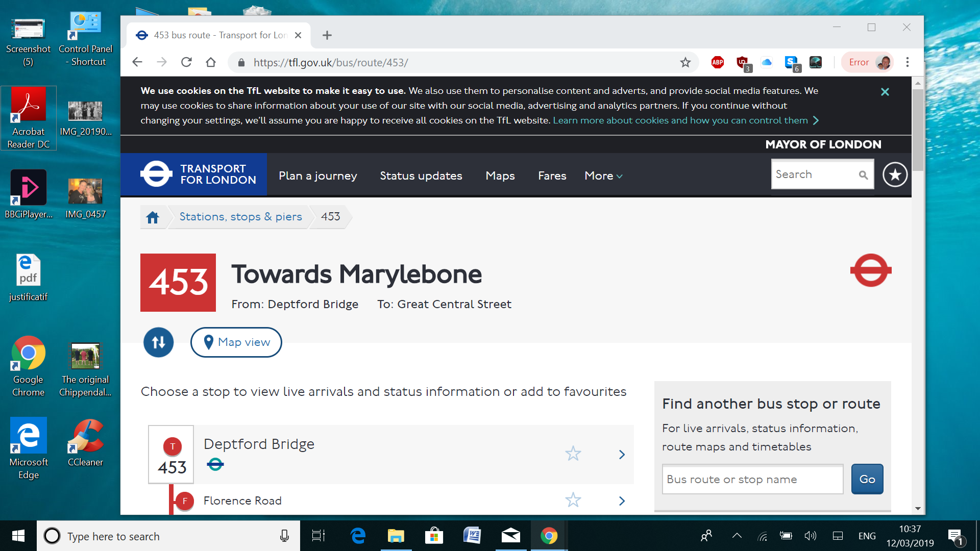
Task: Open the Windows Start menu
Action: (x=18, y=536)
